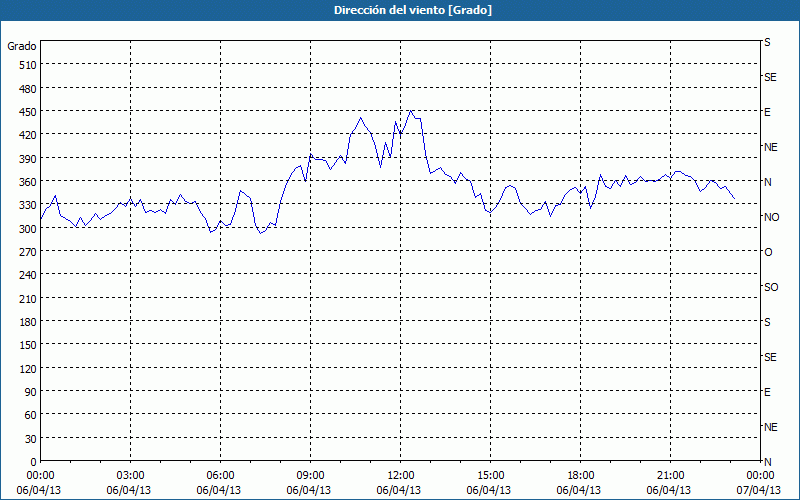Click the 03:00 time axis label
The height and width of the screenshot is (500, 800).
[x=131, y=476]
